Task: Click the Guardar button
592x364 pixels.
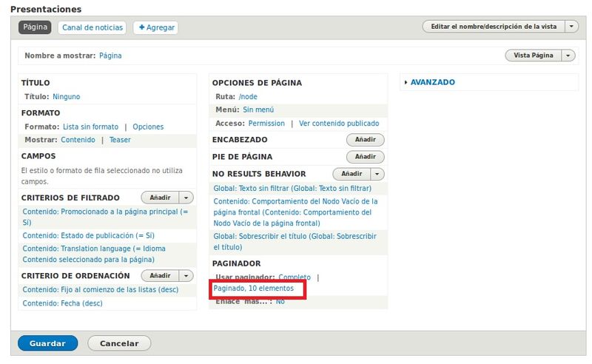Action: click(48, 343)
